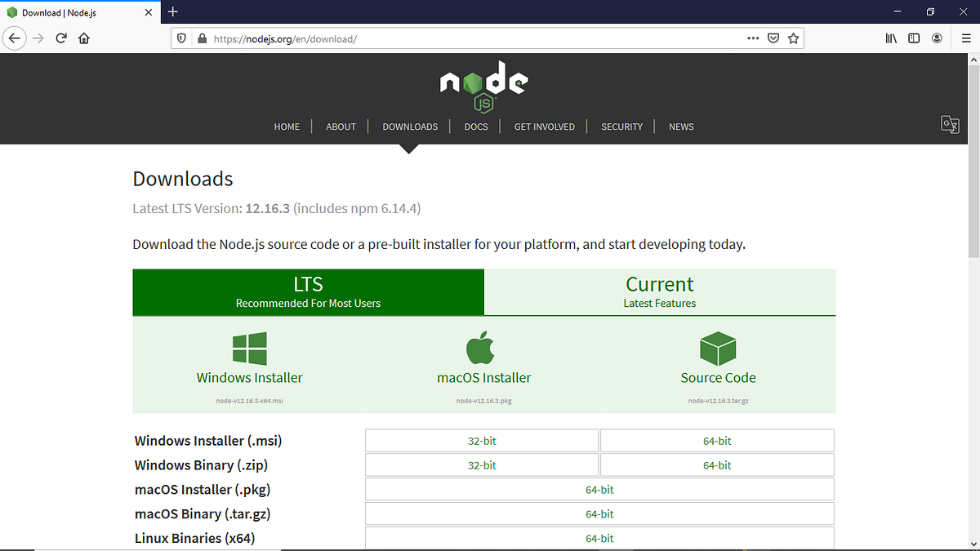The height and width of the screenshot is (551, 980).
Task: Go to the browser home page
Action: [83, 38]
